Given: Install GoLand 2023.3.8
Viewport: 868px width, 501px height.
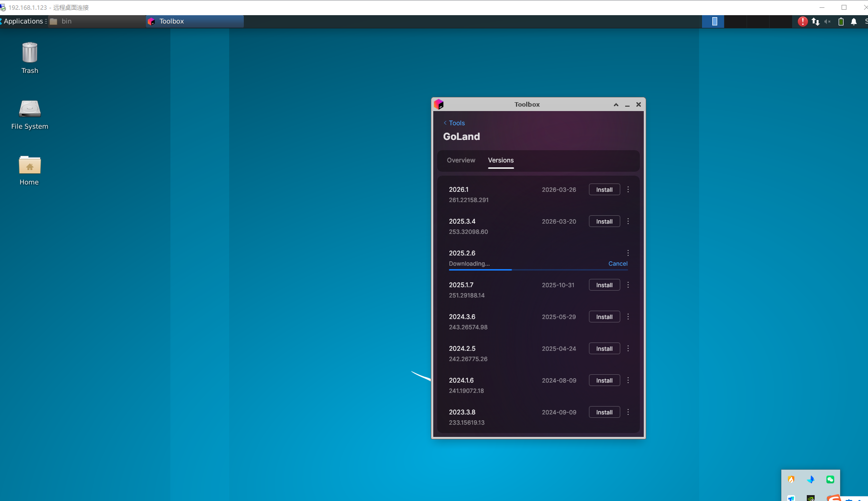Looking at the screenshot, I should coord(604,412).
